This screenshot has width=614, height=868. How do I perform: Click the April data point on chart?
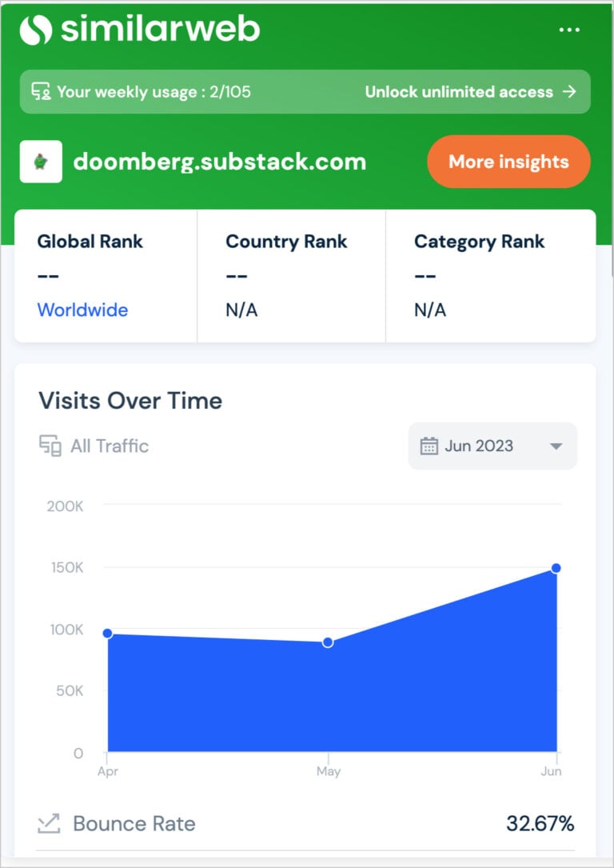pyautogui.click(x=108, y=634)
